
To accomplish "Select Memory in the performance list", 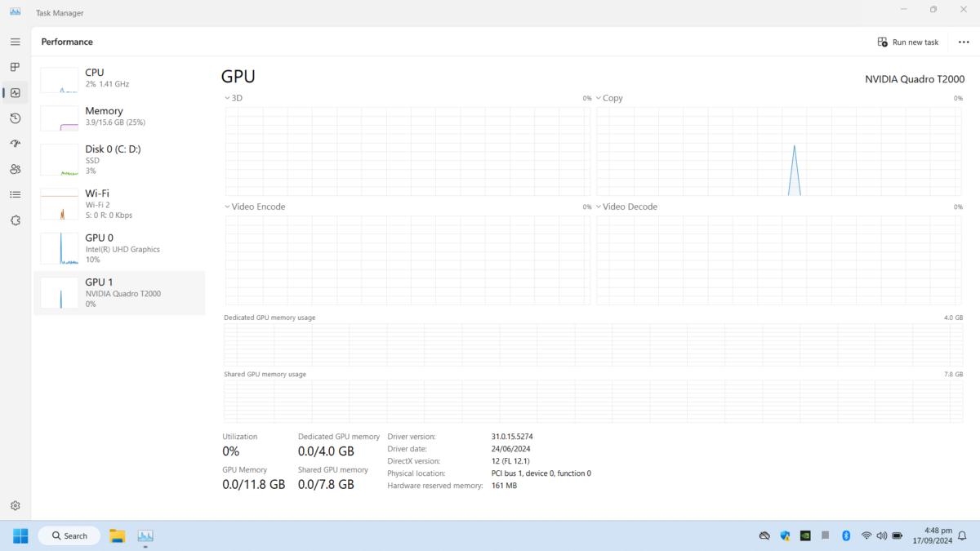I will [x=119, y=118].
